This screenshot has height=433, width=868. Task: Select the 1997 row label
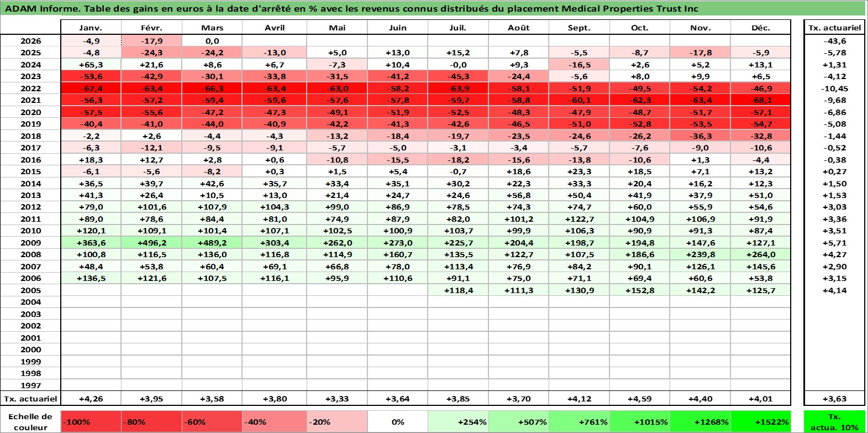(x=30, y=385)
